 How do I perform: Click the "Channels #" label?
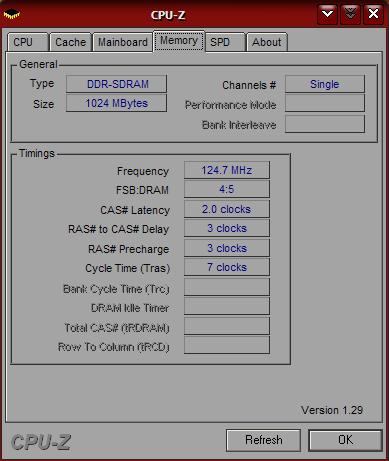click(x=249, y=85)
